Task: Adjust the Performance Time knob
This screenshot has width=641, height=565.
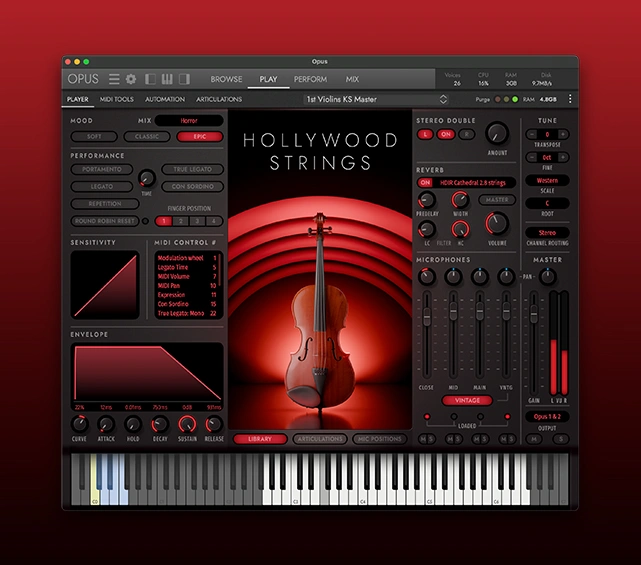Action: (x=146, y=178)
